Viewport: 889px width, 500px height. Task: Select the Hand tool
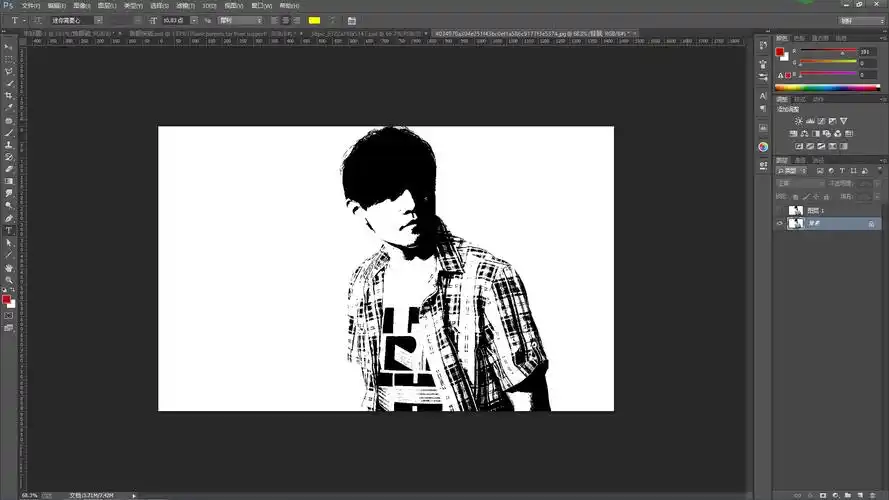coord(9,267)
